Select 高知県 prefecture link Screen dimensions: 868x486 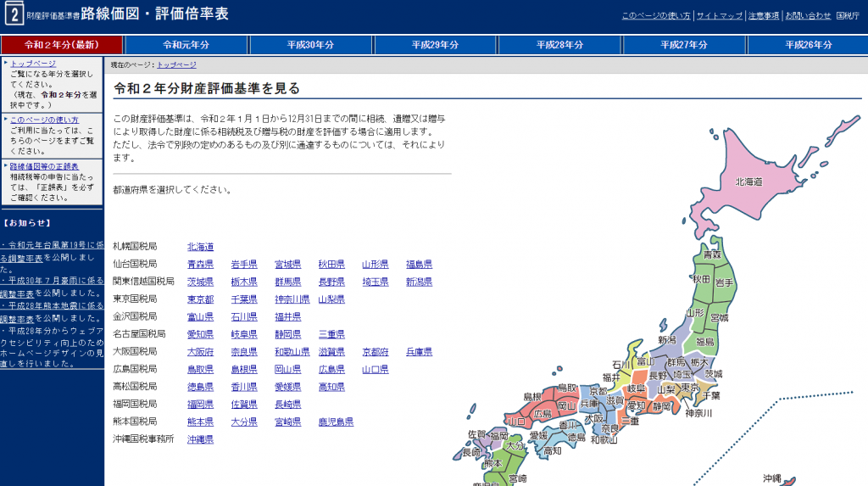click(331, 387)
